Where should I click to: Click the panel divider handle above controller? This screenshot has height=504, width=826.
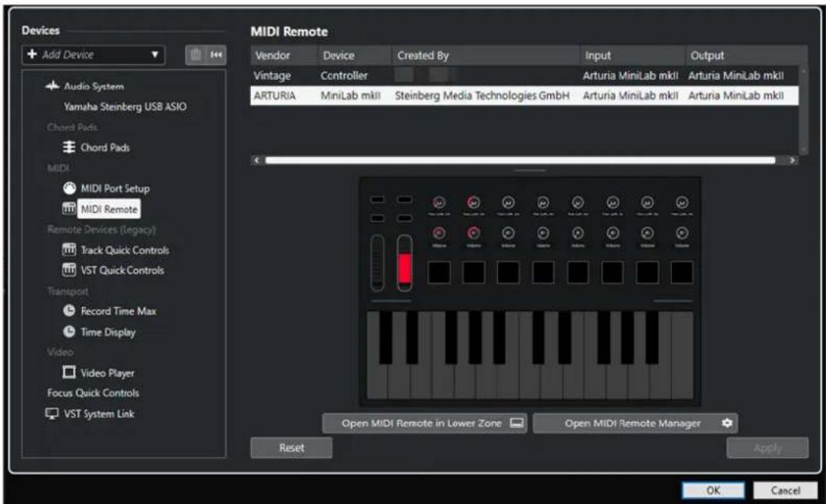coord(530,170)
